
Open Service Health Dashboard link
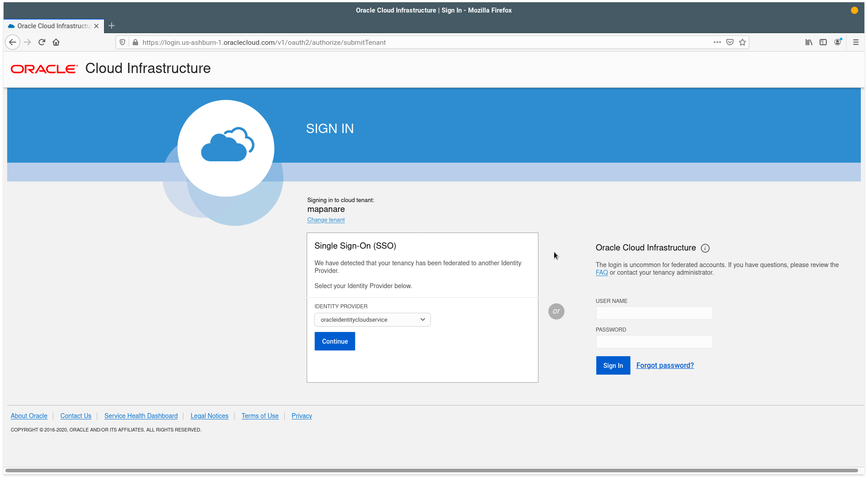tap(141, 416)
